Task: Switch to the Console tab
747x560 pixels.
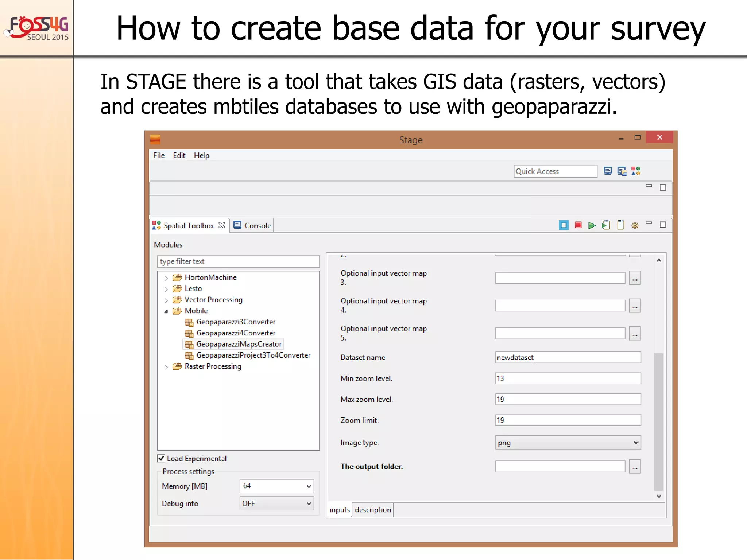Action: click(x=252, y=226)
